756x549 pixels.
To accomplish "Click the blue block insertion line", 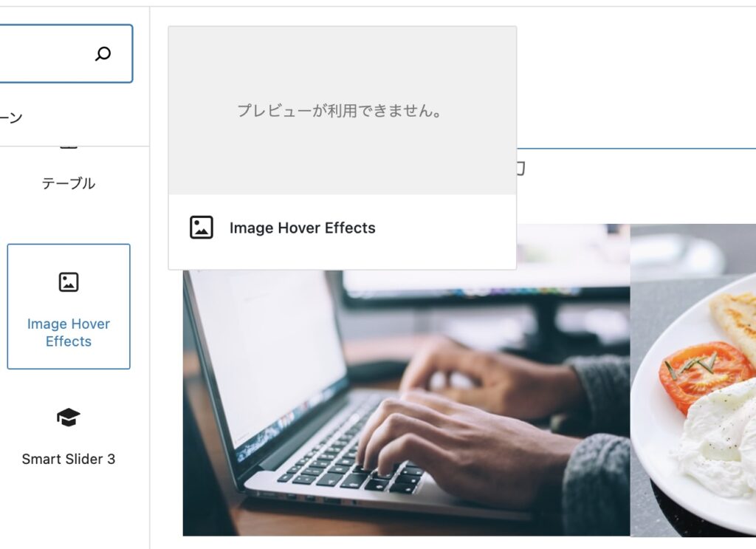I will [x=636, y=149].
